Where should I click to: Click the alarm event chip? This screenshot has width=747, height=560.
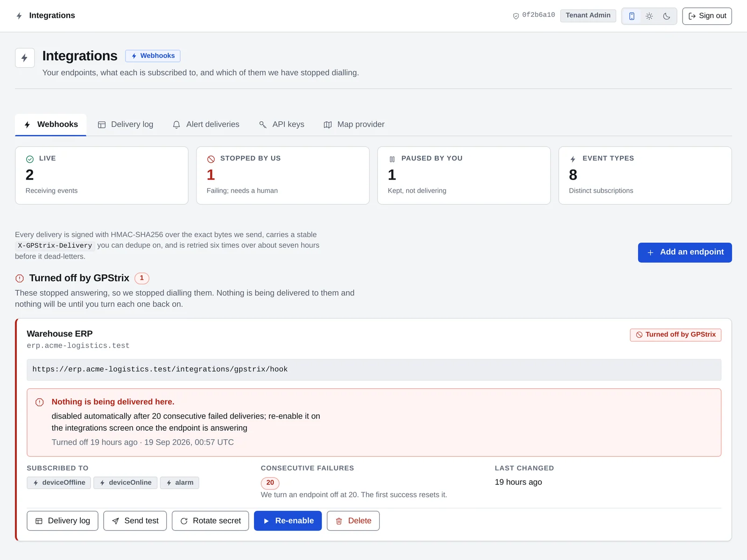point(180,483)
